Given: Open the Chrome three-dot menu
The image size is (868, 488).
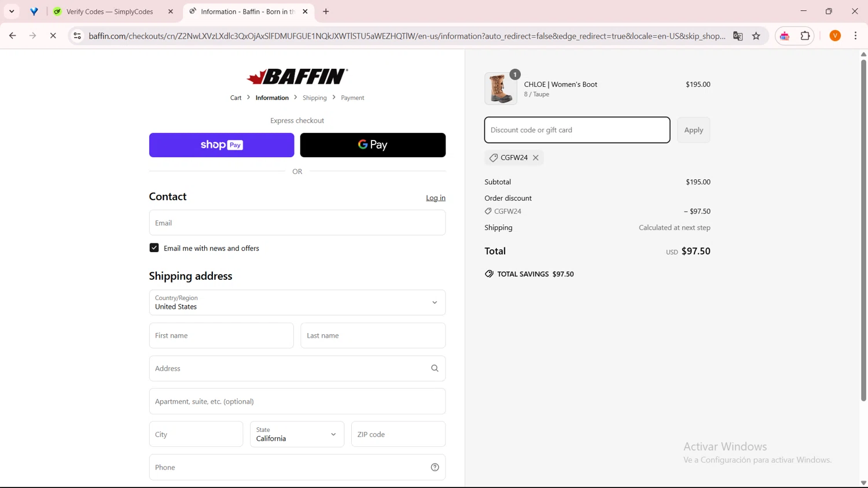Looking at the screenshot, I should pos(855,36).
